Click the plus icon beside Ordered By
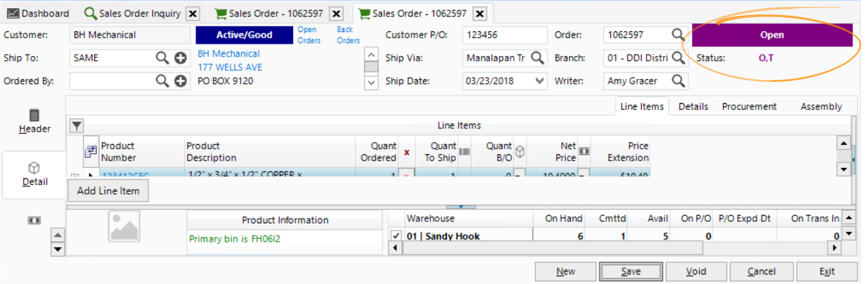The image size is (868, 284). pyautogui.click(x=180, y=81)
